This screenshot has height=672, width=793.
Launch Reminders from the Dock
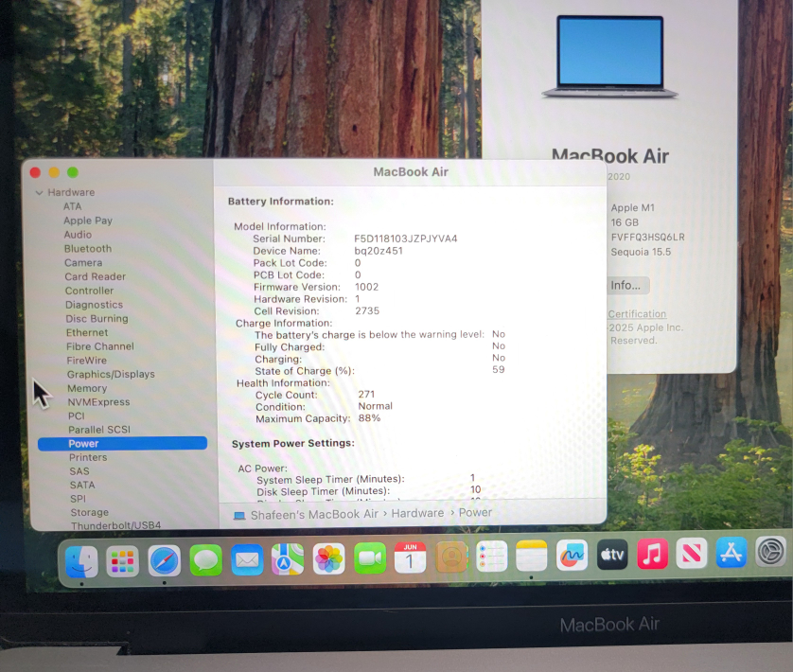click(x=491, y=556)
